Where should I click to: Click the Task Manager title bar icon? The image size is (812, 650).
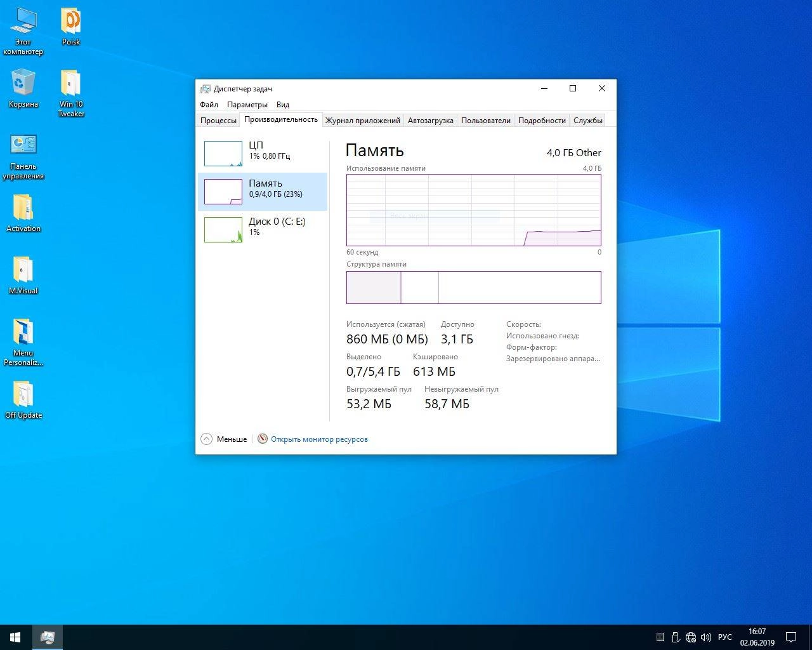(205, 89)
